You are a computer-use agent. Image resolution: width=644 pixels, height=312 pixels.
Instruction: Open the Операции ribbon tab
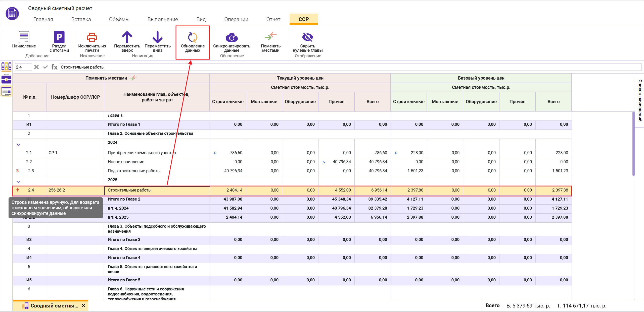(236, 19)
